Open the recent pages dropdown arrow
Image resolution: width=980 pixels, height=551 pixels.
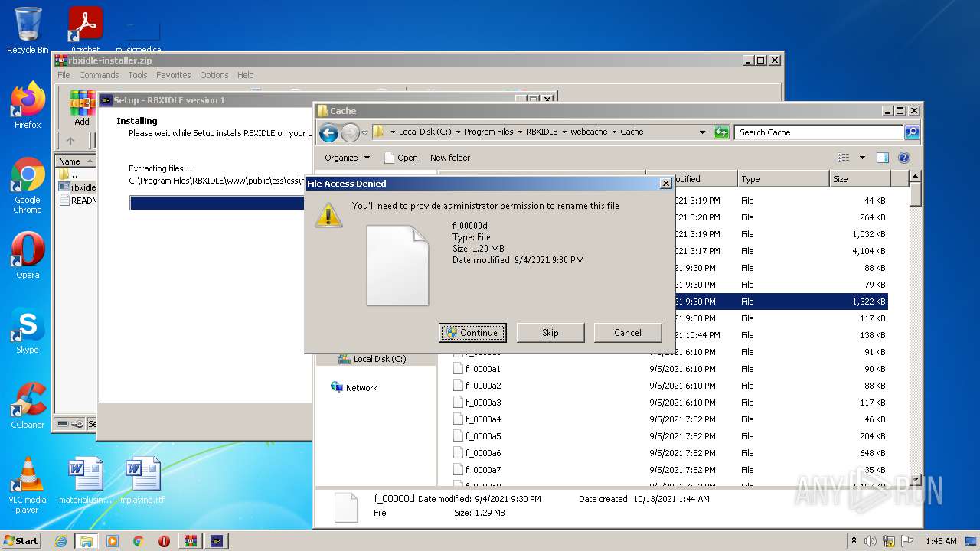[x=364, y=132]
